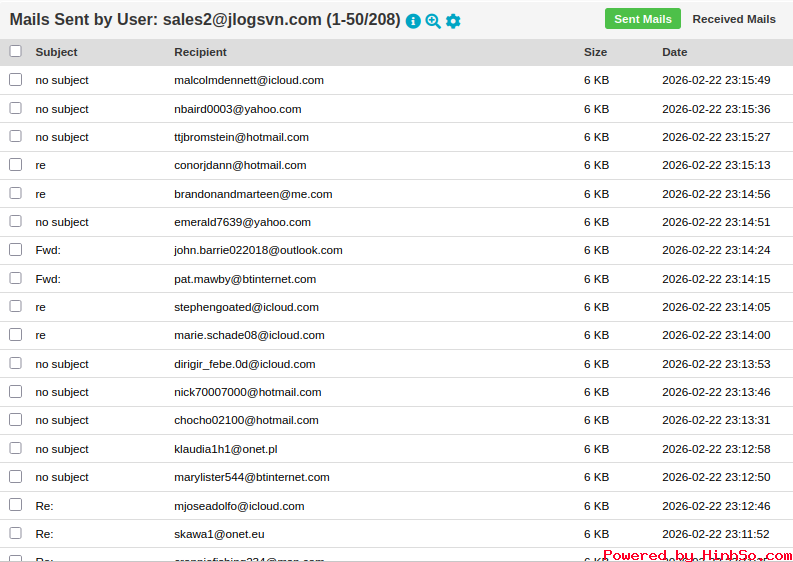
Task: Mark checkbox for pat.mawby@btinternet.com row
Action: click(15, 279)
